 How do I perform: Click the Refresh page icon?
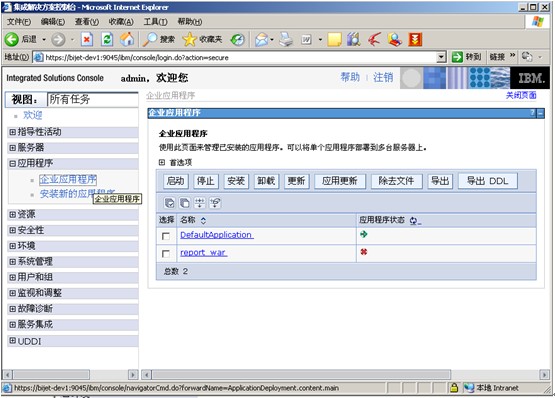107,39
